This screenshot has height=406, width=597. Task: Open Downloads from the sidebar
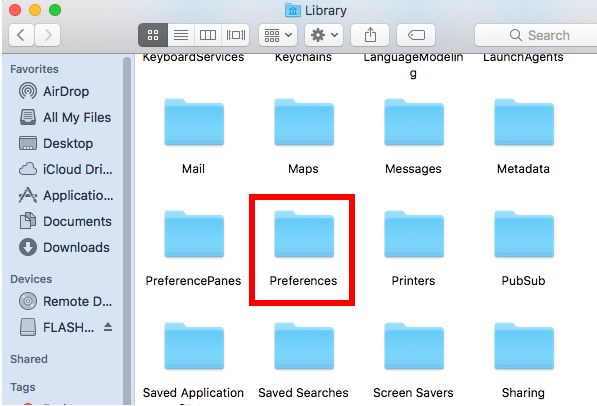(65, 247)
